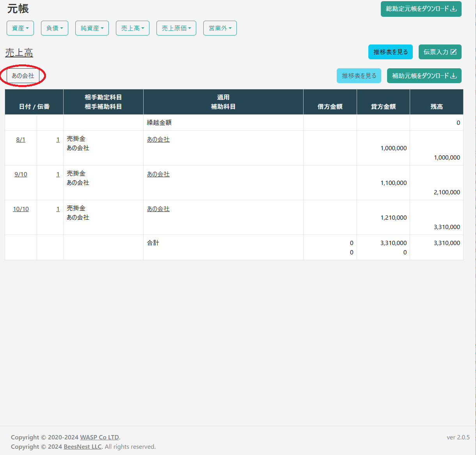The image size is (476, 455).
Task: Open the 10/10 date entry
Action: [x=21, y=209]
